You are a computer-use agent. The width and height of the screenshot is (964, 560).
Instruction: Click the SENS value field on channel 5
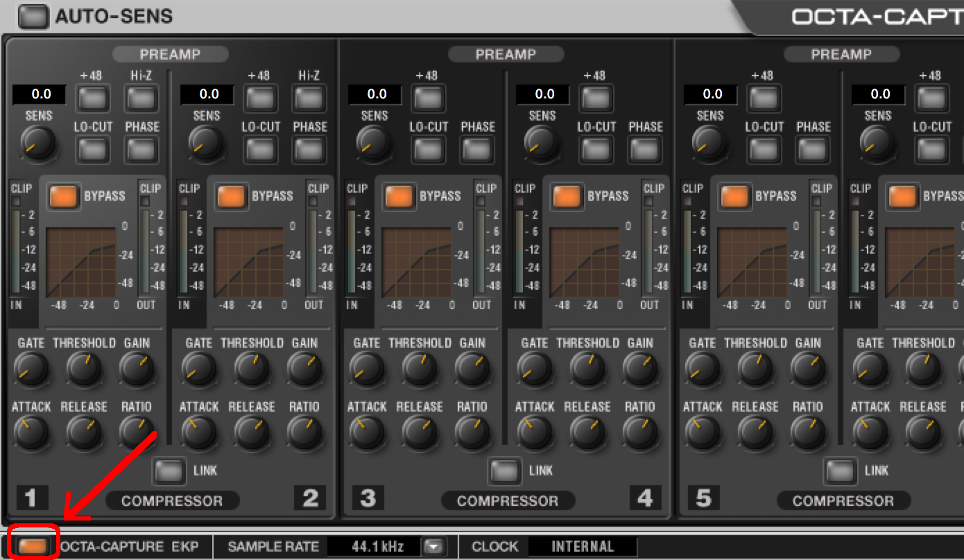(710, 94)
